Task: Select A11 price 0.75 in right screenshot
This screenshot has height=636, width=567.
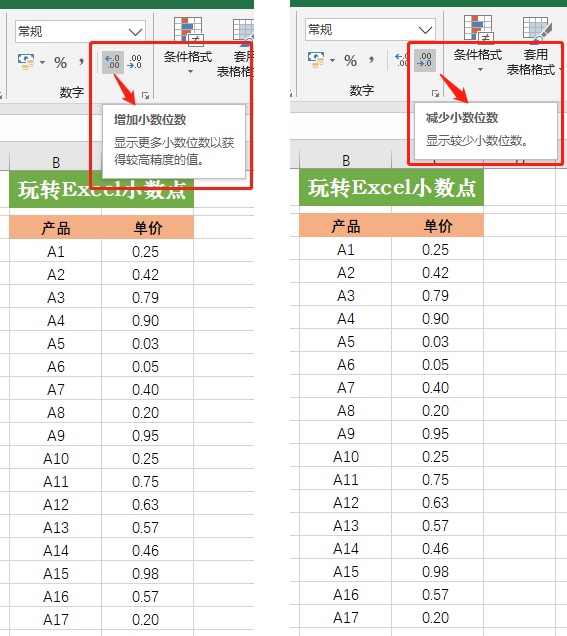Action: pyautogui.click(x=436, y=479)
